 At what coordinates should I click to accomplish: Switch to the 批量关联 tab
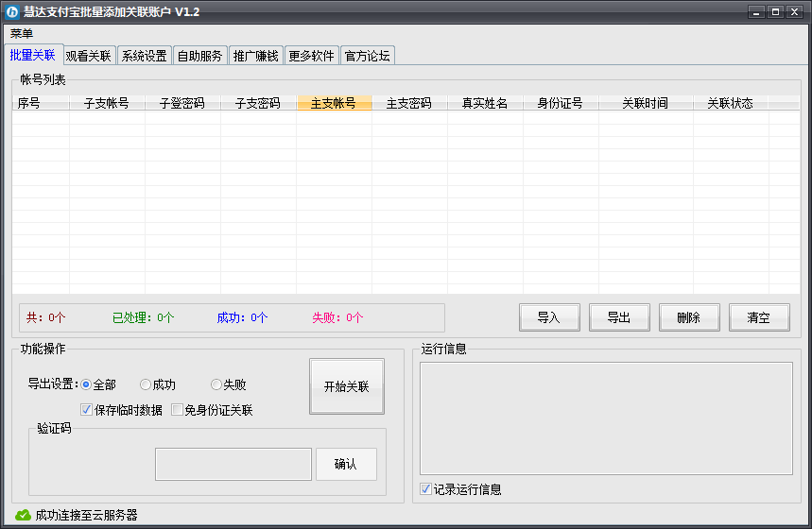33,55
